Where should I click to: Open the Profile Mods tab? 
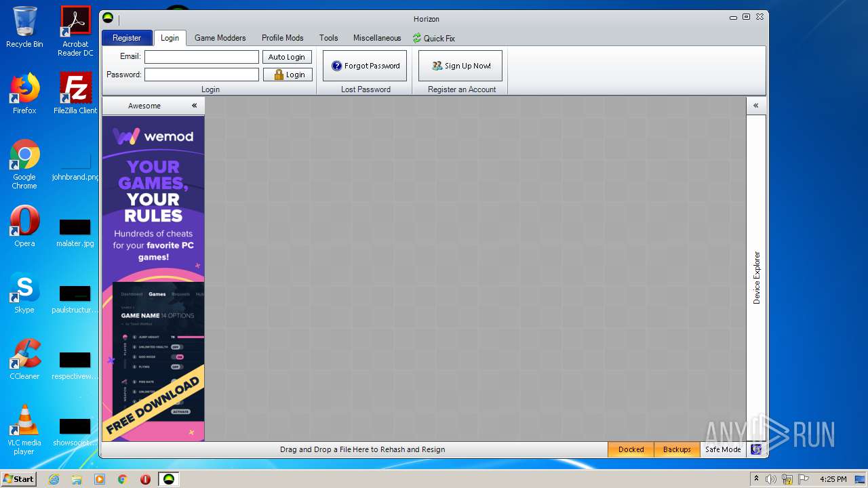(x=283, y=38)
